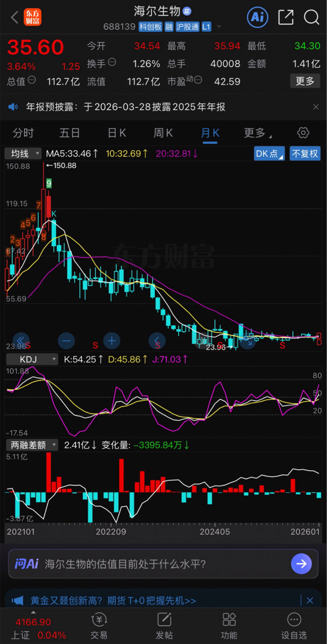Open the search magnifier icon

coord(312,17)
